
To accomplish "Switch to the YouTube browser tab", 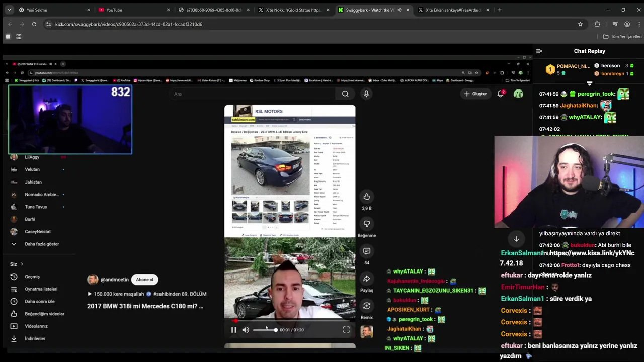I will coord(134,10).
